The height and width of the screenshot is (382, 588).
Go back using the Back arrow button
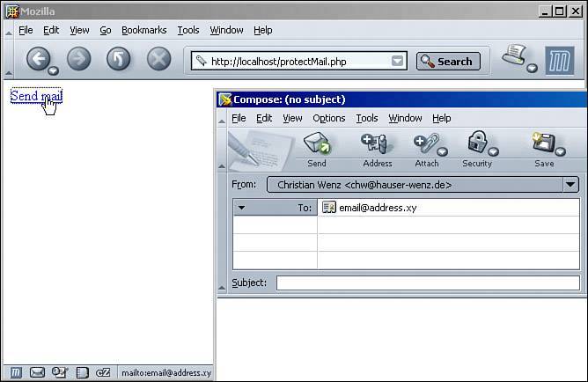click(x=38, y=59)
